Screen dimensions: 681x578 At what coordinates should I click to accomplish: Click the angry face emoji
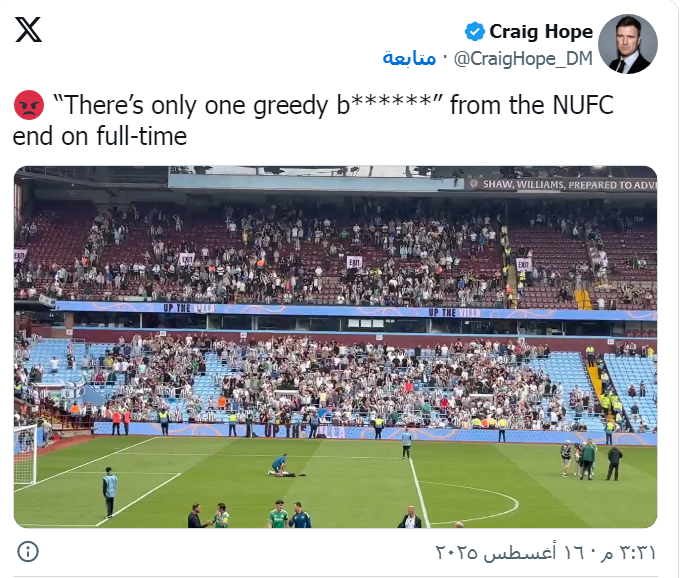29,105
